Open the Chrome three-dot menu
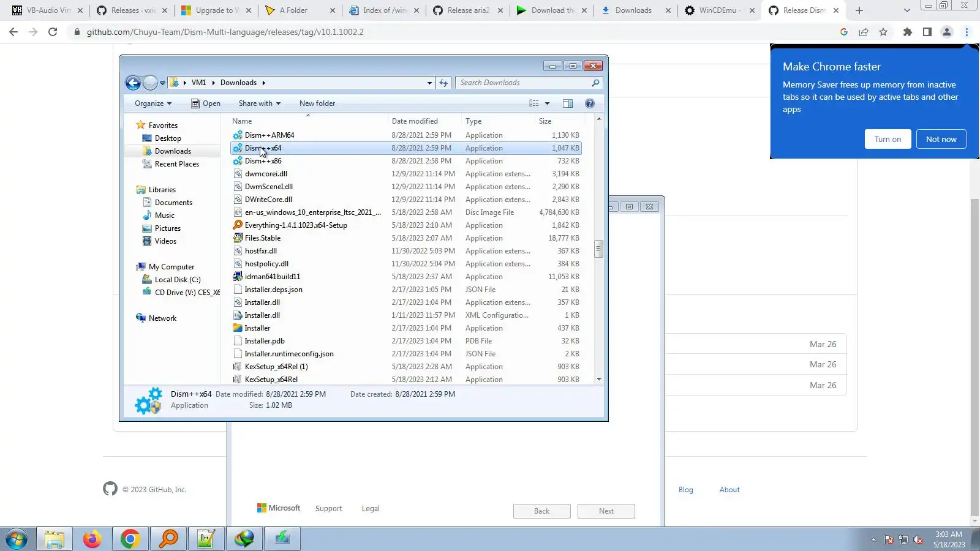Image resolution: width=980 pixels, height=551 pixels. 967,32
